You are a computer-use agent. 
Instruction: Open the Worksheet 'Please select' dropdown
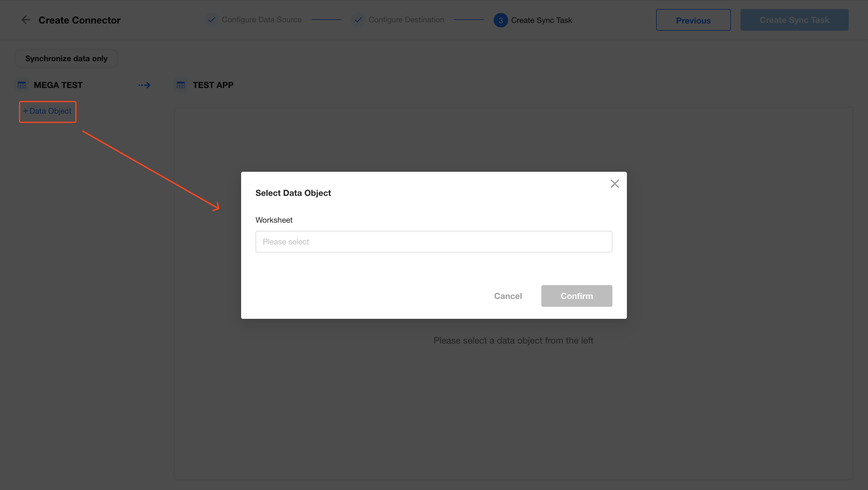point(433,242)
